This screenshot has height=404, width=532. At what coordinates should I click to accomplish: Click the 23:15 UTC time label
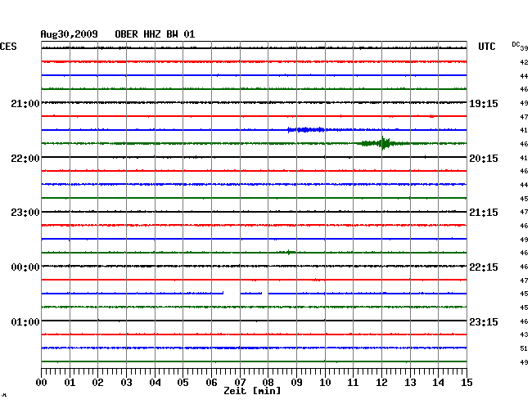click(x=484, y=321)
